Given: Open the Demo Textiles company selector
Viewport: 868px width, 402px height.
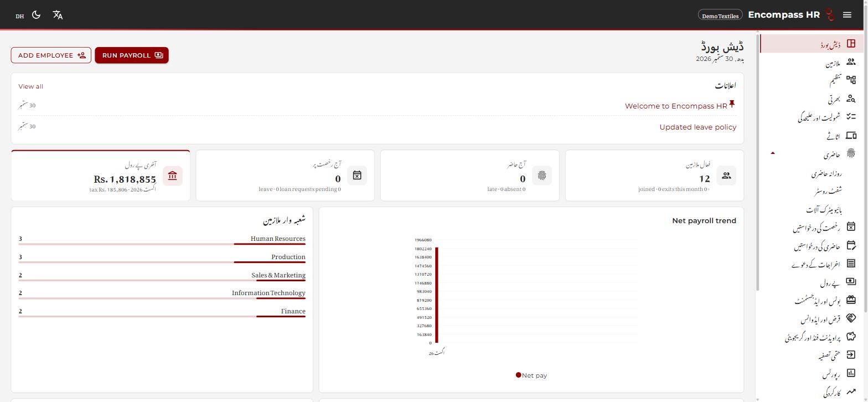Looking at the screenshot, I should tap(720, 16).
